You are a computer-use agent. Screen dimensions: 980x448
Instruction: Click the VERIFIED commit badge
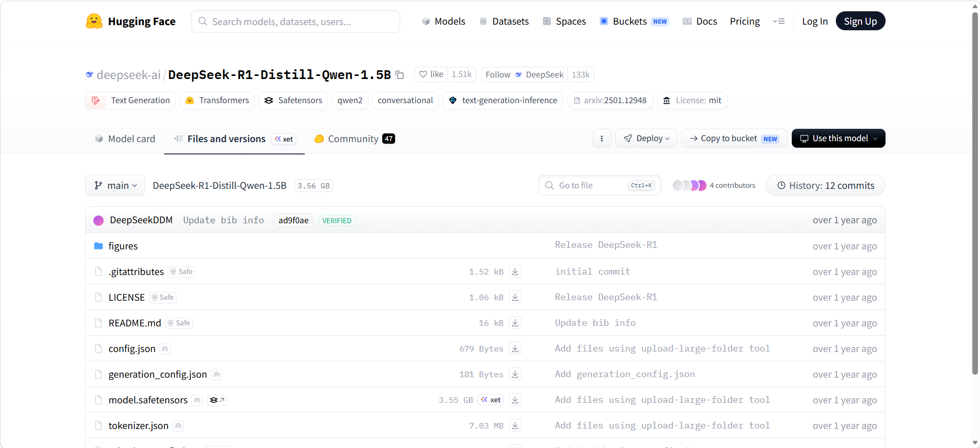tap(337, 221)
